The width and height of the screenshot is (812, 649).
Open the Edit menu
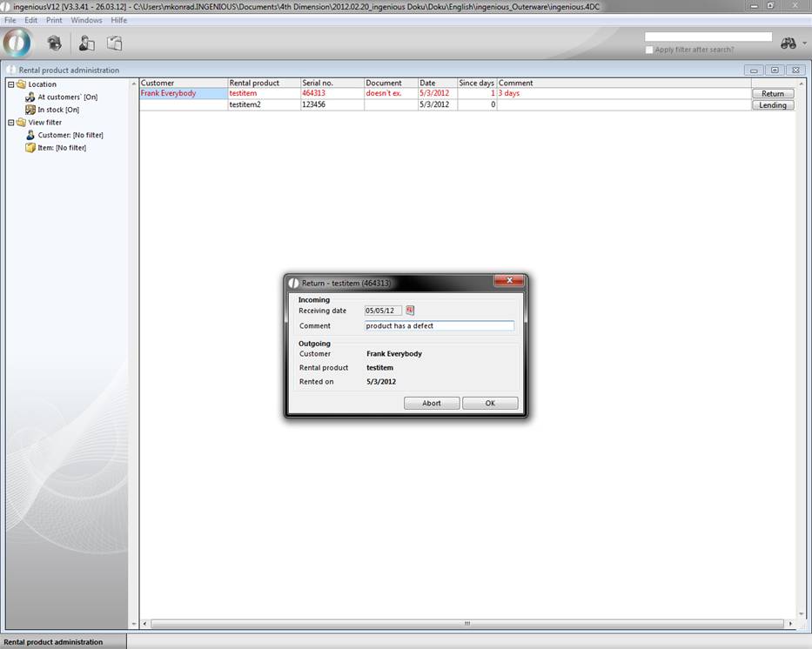coord(30,20)
